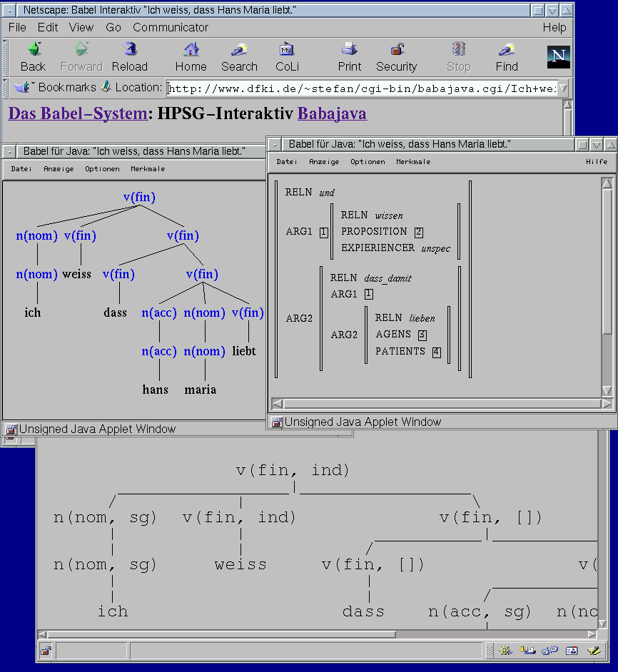The height and width of the screenshot is (672, 618).
Task: Click left arrow of right Babel horizontal scrollbar
Action: pos(277,404)
